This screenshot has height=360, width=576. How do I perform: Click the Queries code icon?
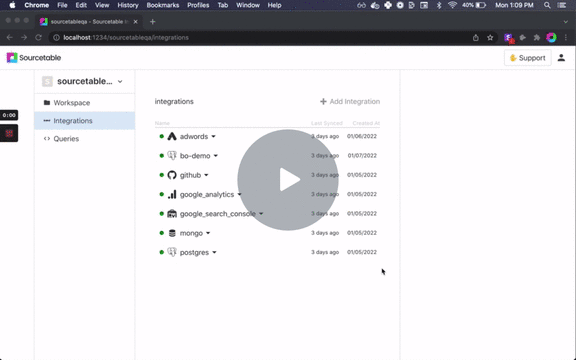coord(47,138)
